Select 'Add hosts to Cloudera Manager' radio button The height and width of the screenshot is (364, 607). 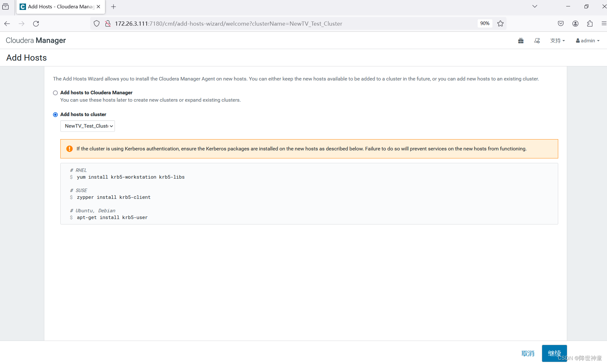click(56, 93)
